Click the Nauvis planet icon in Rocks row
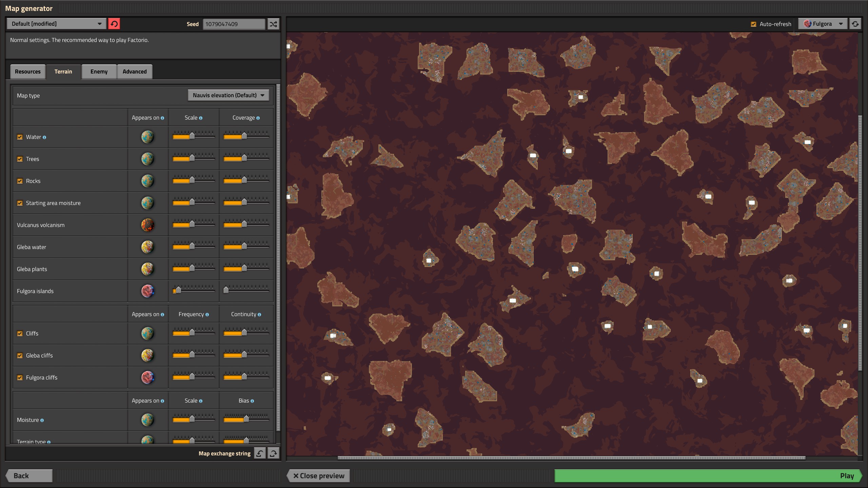868x488 pixels. [147, 181]
